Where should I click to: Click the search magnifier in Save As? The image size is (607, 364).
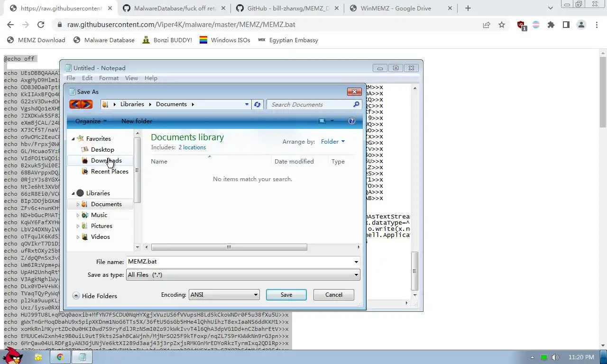pyautogui.click(x=357, y=104)
